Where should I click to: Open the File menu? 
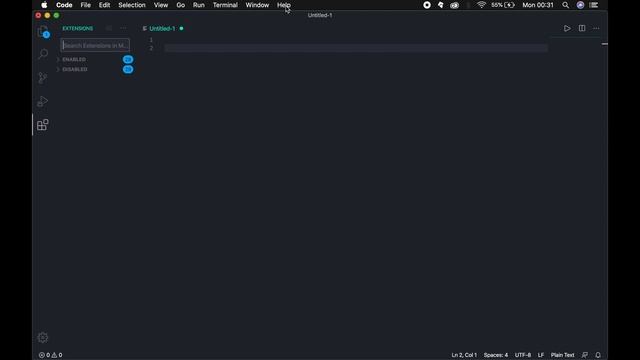point(86,5)
